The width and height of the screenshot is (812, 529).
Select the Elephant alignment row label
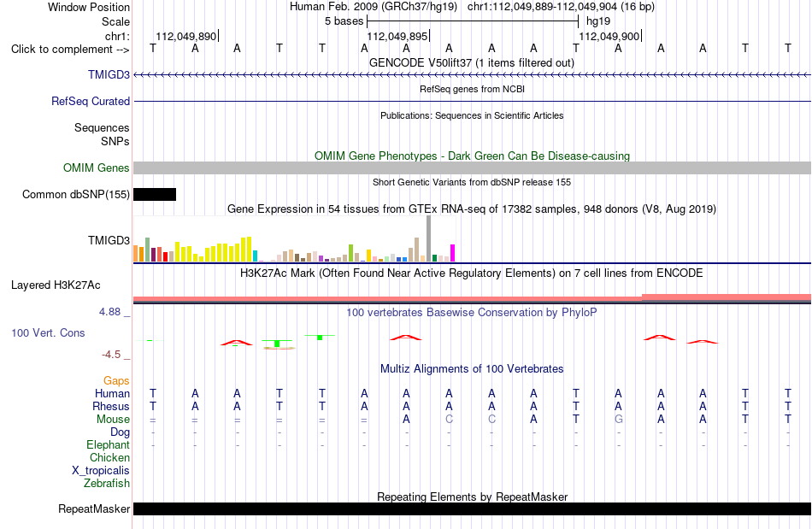point(108,444)
